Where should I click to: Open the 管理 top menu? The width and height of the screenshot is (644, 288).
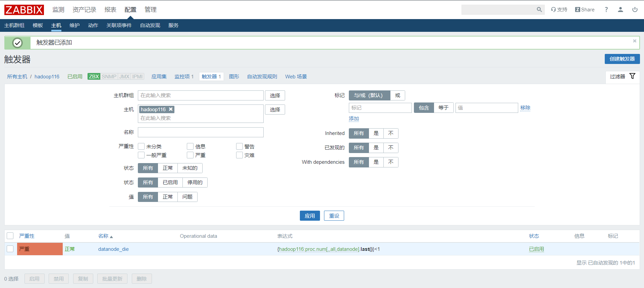point(151,10)
